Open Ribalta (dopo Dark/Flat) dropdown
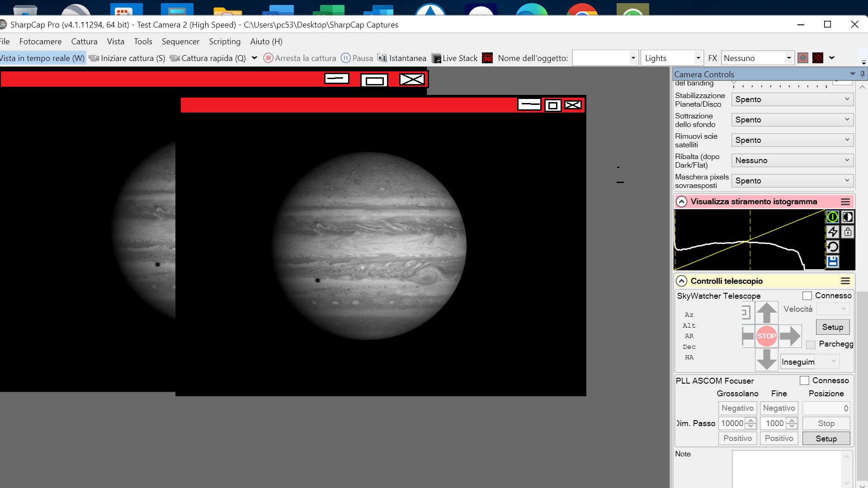 tap(792, 160)
